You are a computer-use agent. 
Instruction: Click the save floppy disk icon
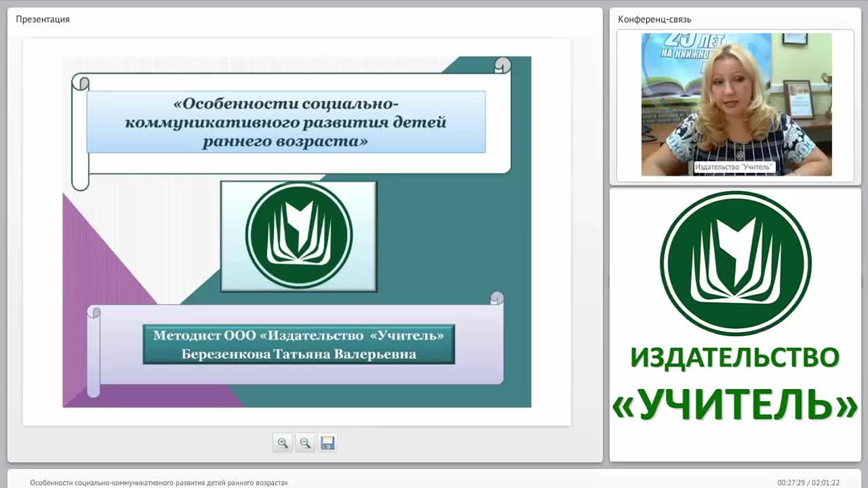pos(328,443)
